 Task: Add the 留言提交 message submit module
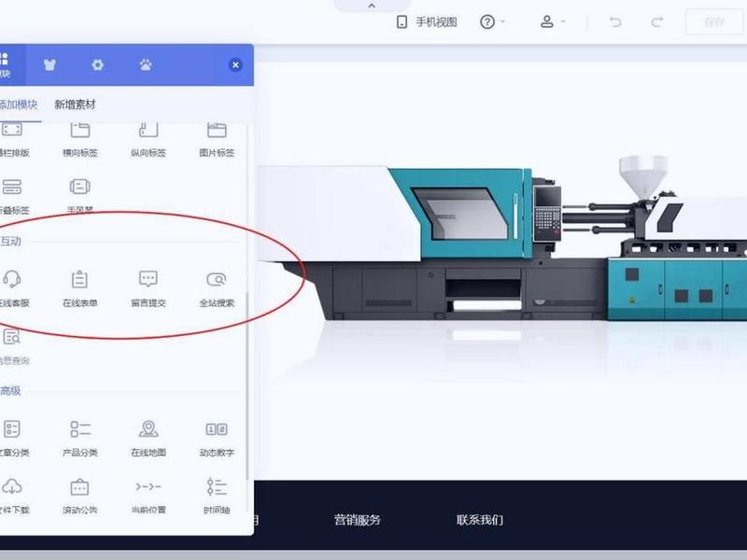point(148,289)
